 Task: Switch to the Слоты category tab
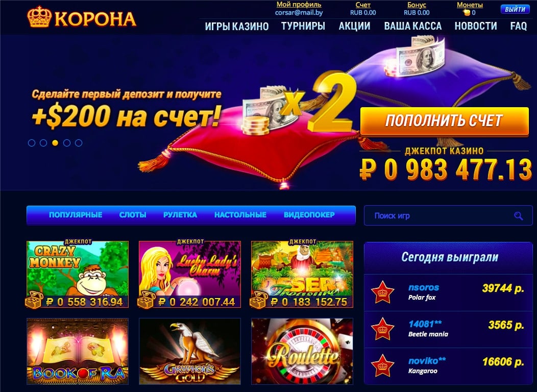pos(133,215)
